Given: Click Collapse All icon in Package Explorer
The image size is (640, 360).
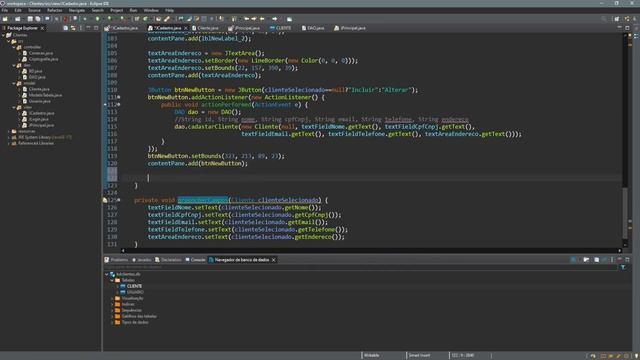Looking at the screenshot, I should pyautogui.click(x=66, y=28).
